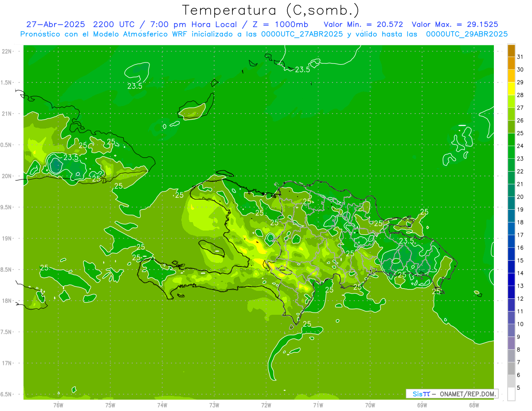Image resolution: width=532 pixels, height=411 pixels.
Task: Pick the yellow swatch between 28 and 29
Action: 511,89
